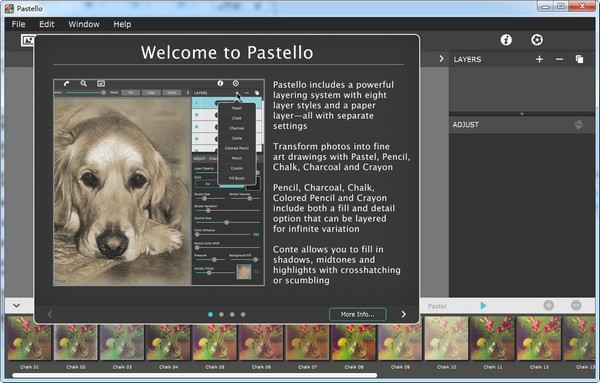Click the Pastel preset category label

pos(437,306)
